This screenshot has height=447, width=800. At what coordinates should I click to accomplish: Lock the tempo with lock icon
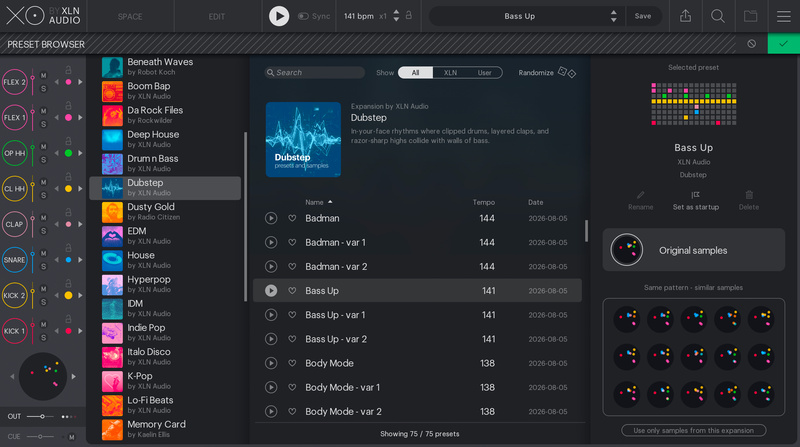click(409, 15)
